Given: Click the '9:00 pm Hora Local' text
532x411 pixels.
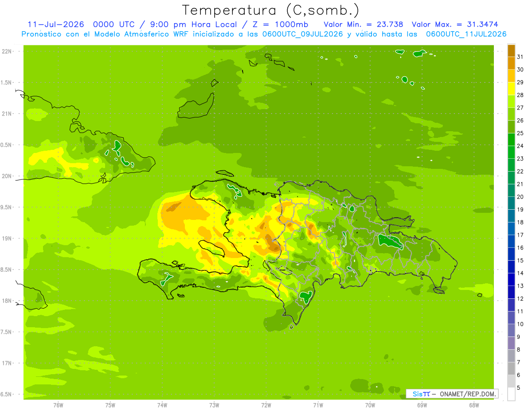Looking at the screenshot, I should pyautogui.click(x=196, y=24).
